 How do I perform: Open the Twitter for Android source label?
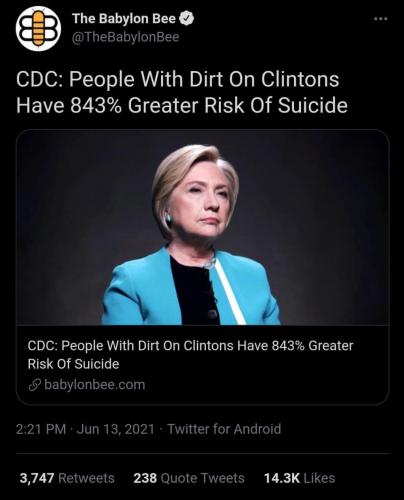coord(224,429)
